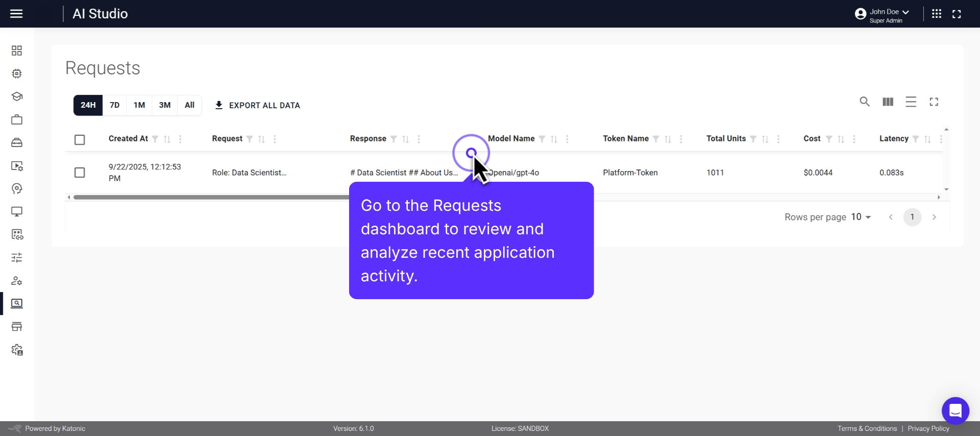Open Response column options menu
This screenshot has height=436, width=980.
tap(419, 139)
